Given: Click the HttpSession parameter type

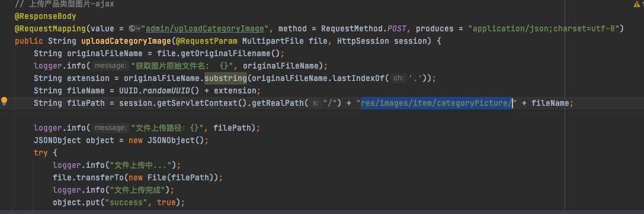Looking at the screenshot, I should pyautogui.click(x=363, y=41).
